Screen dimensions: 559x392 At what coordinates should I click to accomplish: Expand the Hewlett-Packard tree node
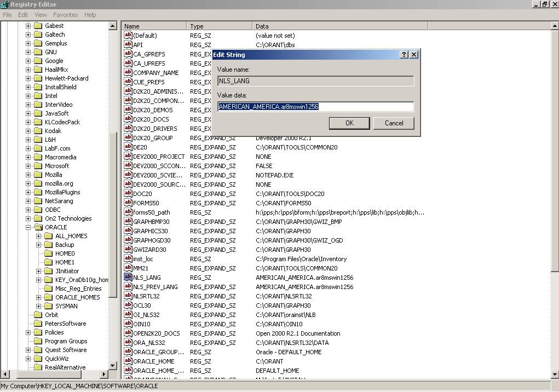pos(28,78)
